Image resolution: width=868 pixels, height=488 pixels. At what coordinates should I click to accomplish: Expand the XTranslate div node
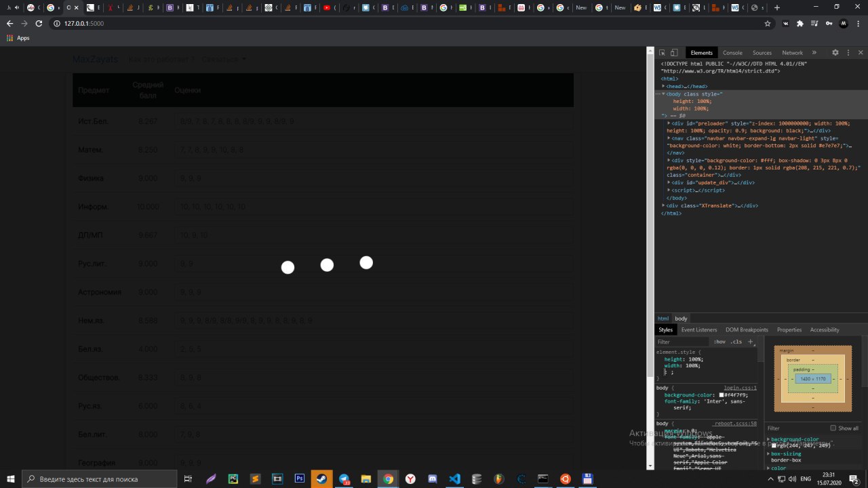[664, 205]
